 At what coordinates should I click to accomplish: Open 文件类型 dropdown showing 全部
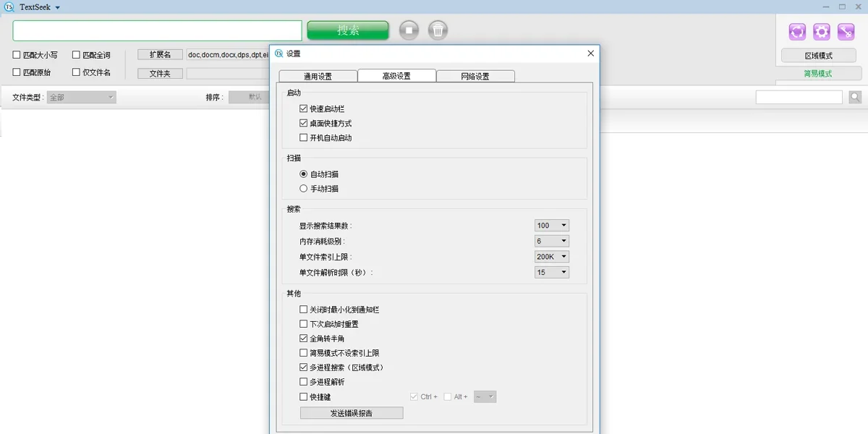pyautogui.click(x=82, y=97)
